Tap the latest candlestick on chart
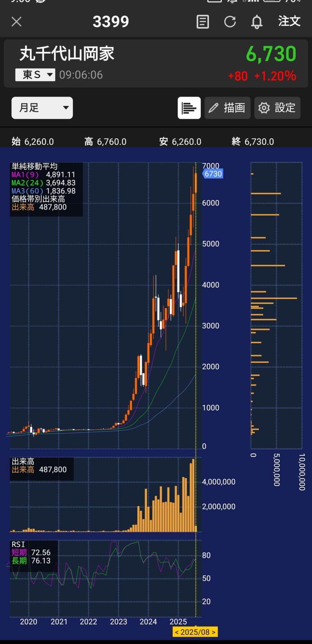The height and width of the screenshot is (644, 312). (x=195, y=183)
